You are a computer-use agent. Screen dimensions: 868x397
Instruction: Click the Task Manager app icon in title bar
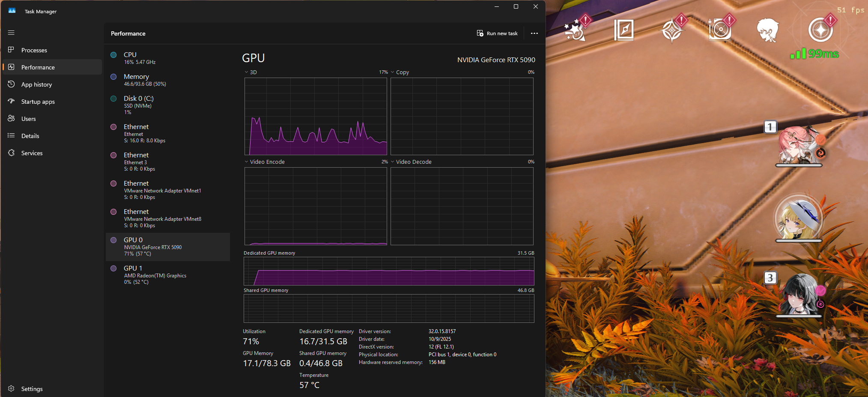pos(12,11)
